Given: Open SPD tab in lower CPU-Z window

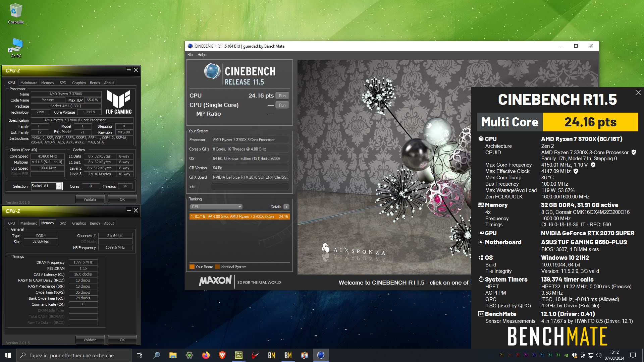Looking at the screenshot, I should tap(63, 223).
